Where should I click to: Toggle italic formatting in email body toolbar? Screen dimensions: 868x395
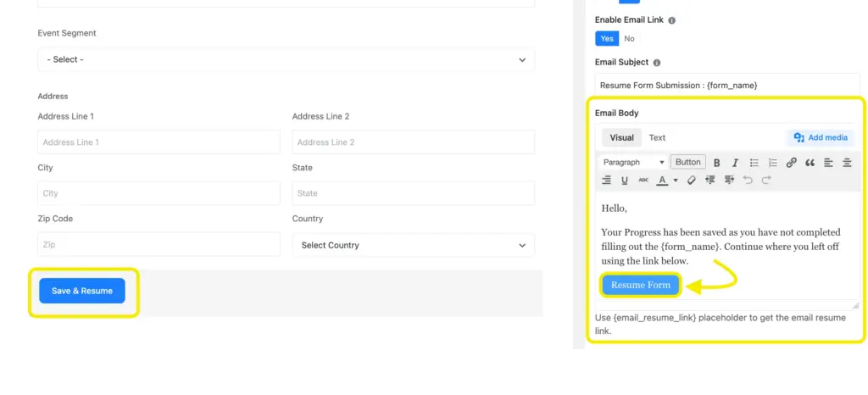(735, 163)
